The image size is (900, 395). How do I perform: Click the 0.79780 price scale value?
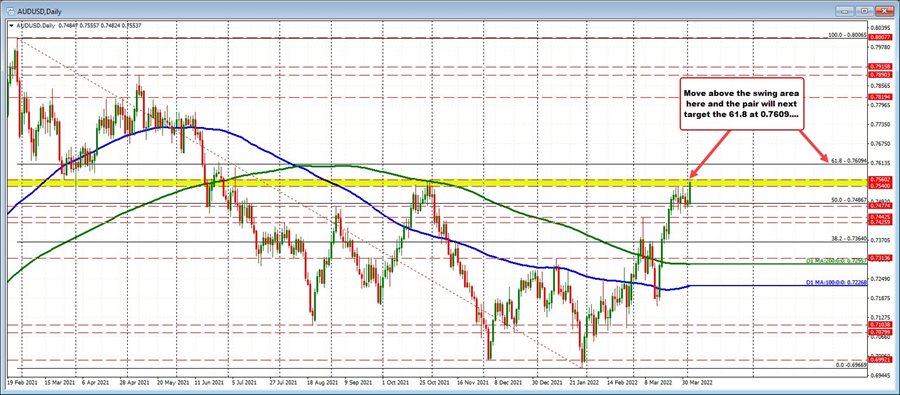pos(879,47)
